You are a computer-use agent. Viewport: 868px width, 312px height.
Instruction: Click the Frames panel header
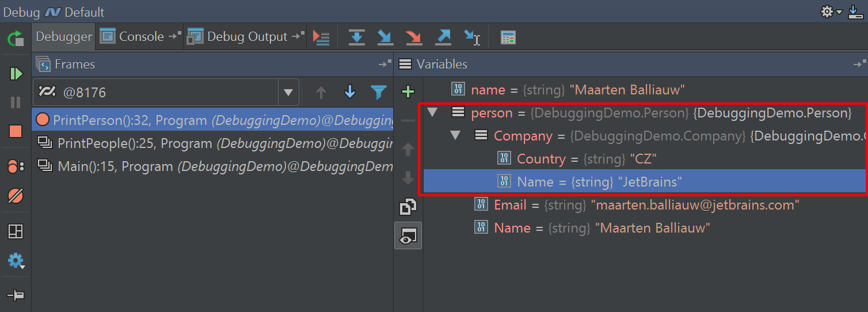pos(212,64)
